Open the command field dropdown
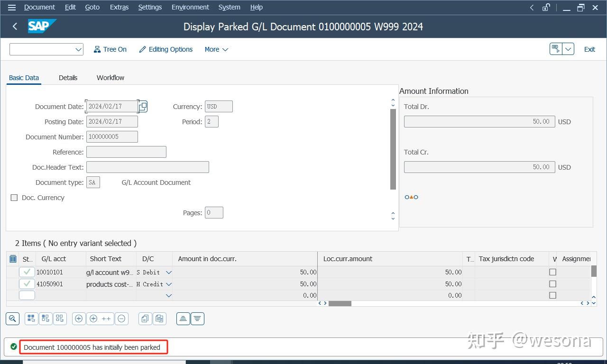This screenshot has height=364, width=607. pyautogui.click(x=78, y=49)
